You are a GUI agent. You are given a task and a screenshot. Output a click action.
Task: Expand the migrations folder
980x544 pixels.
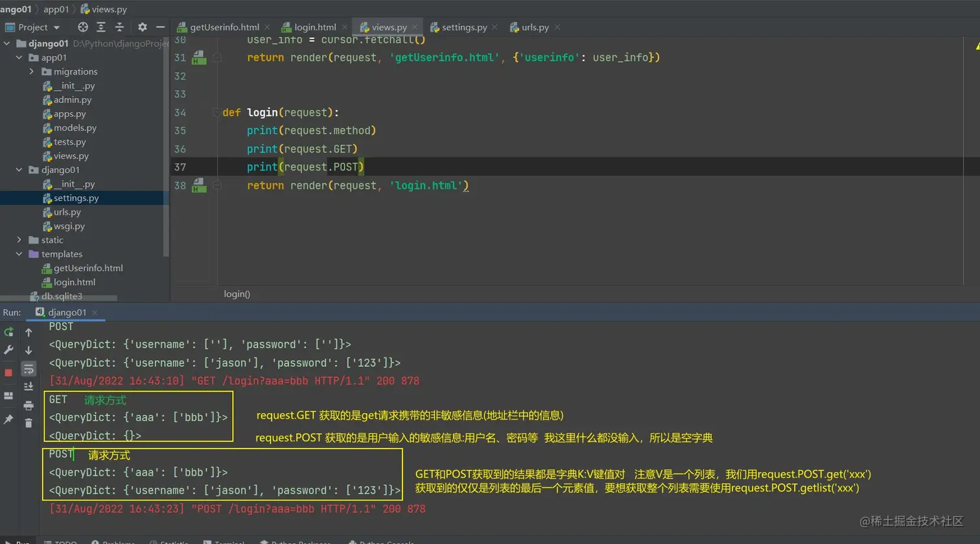tap(32, 71)
